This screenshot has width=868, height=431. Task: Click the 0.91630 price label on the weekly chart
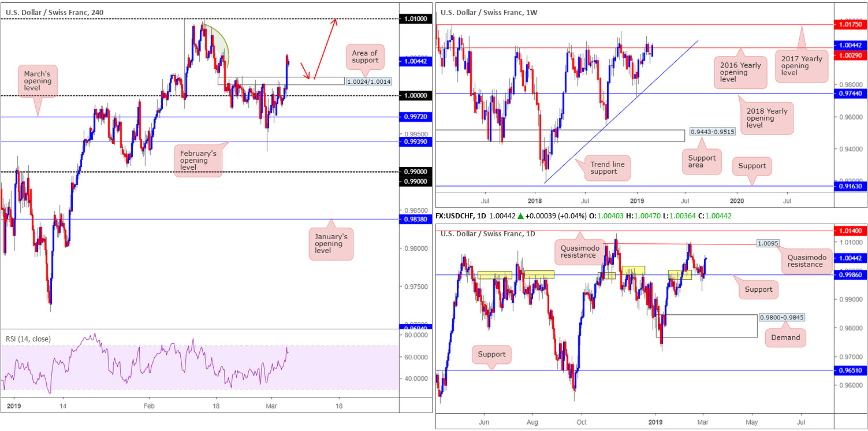tap(851, 187)
